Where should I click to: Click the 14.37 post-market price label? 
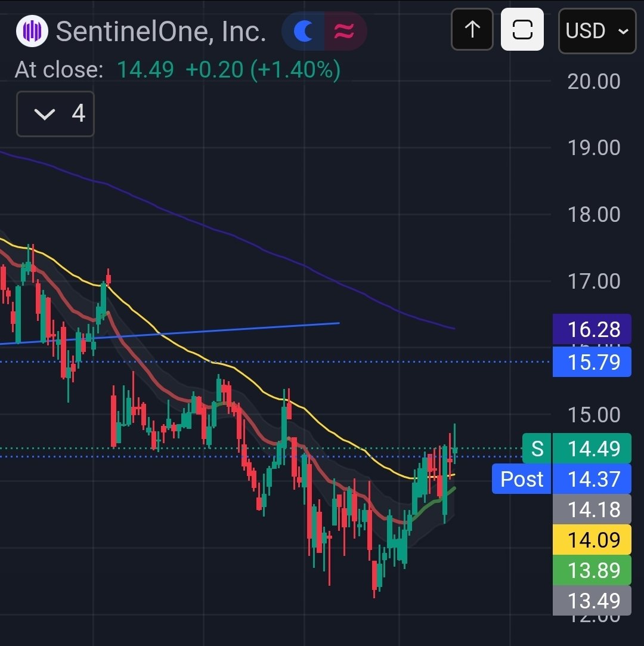[592, 479]
